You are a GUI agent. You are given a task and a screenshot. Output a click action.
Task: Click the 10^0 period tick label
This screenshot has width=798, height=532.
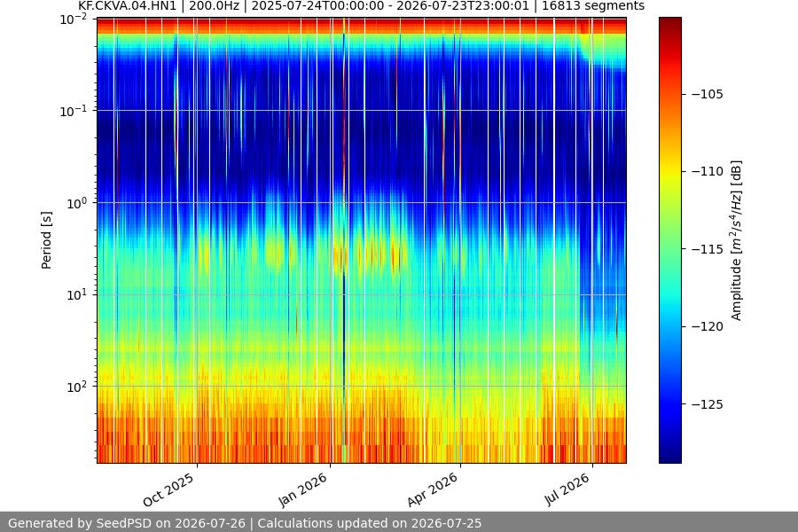76,203
